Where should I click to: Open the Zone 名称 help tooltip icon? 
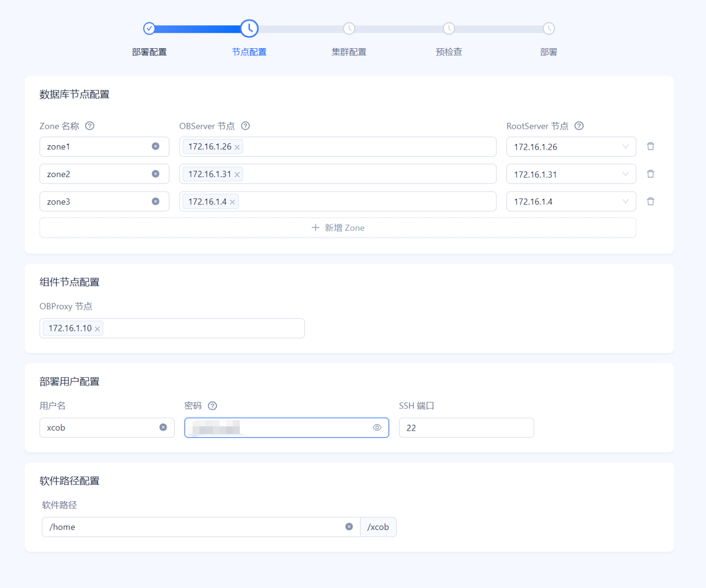(x=90, y=126)
